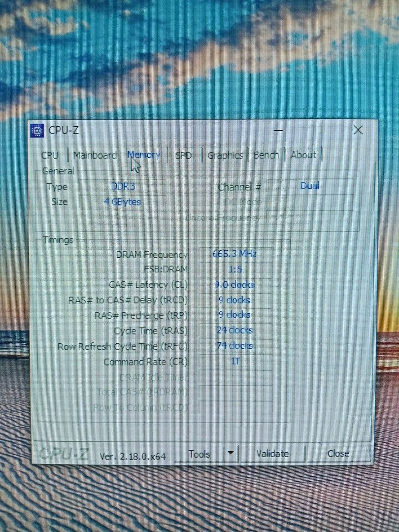Viewport: 399px width, 532px height.
Task: Click the 4 GBytes size value
Action: (x=123, y=202)
